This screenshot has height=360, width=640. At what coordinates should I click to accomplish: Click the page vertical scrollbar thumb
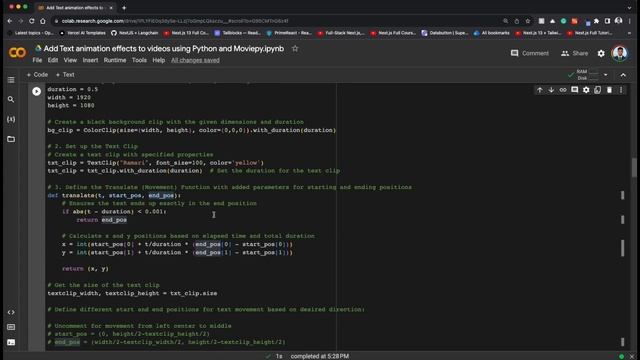point(634,167)
